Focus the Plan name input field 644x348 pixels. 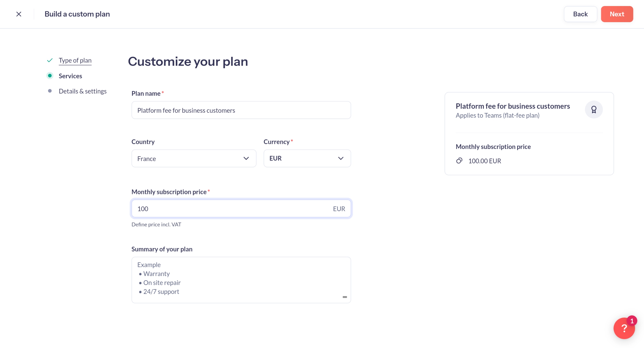point(241,110)
